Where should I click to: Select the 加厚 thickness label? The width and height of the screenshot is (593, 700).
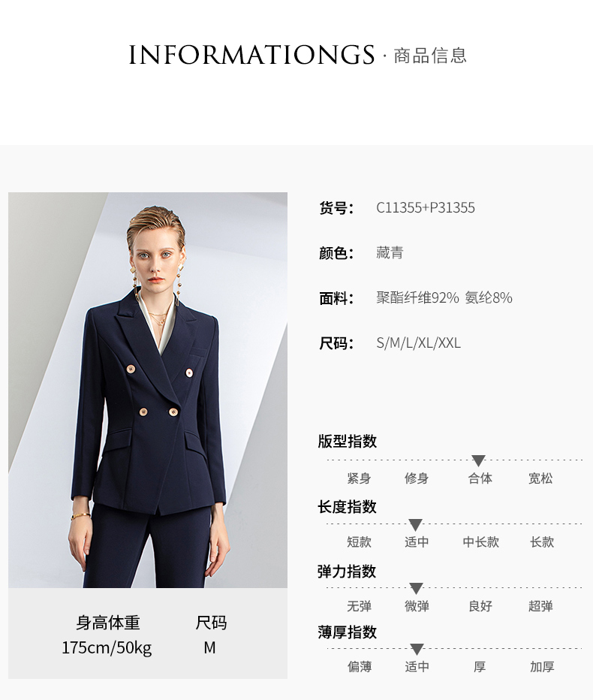coord(542,667)
